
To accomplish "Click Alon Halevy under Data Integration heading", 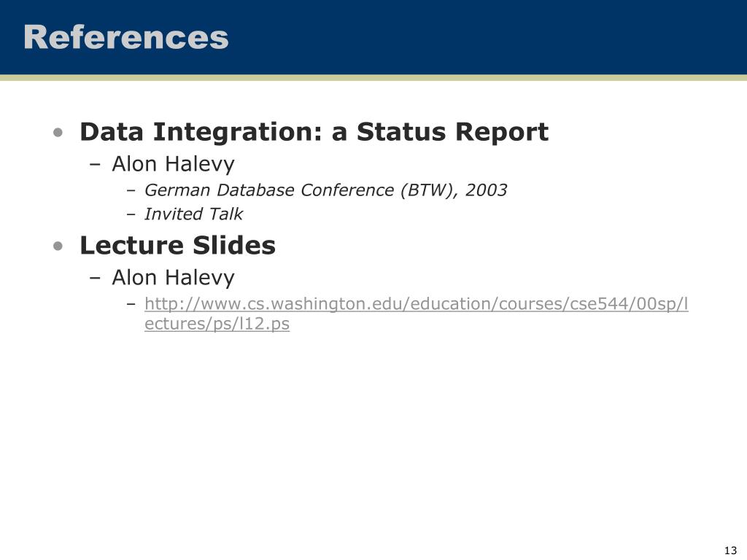I will (173, 164).
